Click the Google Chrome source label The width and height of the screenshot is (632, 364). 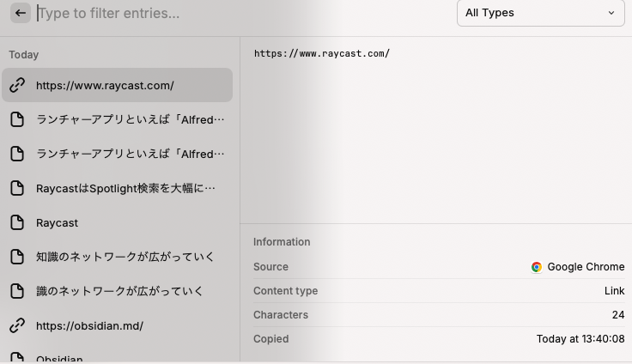(586, 267)
